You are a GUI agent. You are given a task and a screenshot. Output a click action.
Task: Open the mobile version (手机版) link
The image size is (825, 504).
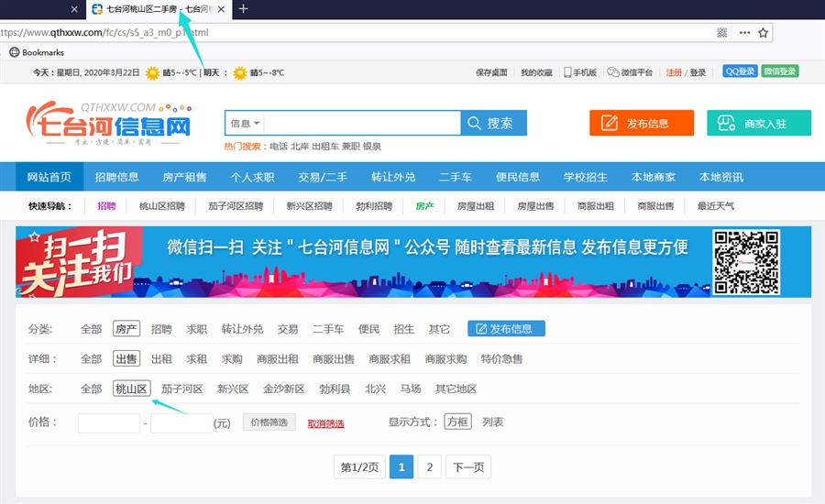(580, 72)
